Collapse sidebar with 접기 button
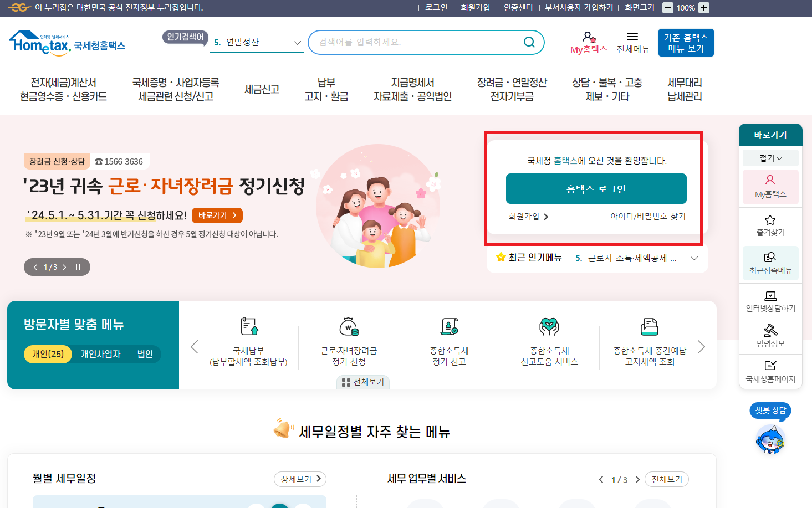The height and width of the screenshot is (508, 812). click(770, 158)
